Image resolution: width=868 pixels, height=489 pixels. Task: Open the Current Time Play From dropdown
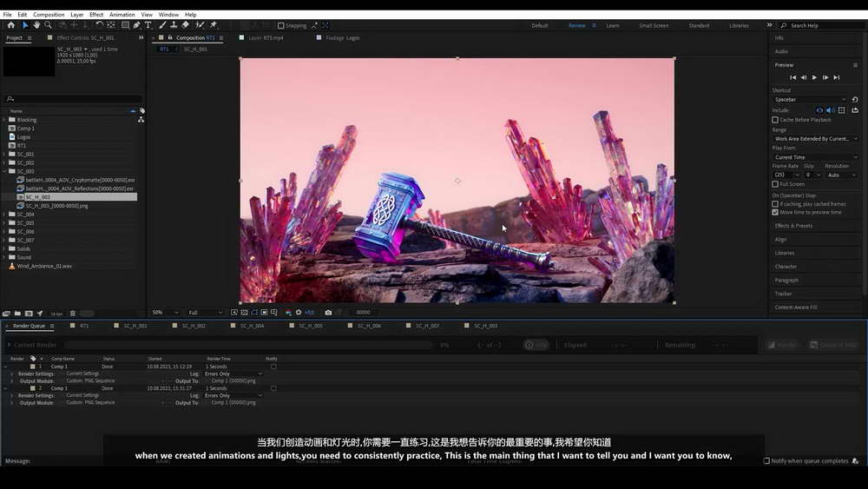pos(816,157)
